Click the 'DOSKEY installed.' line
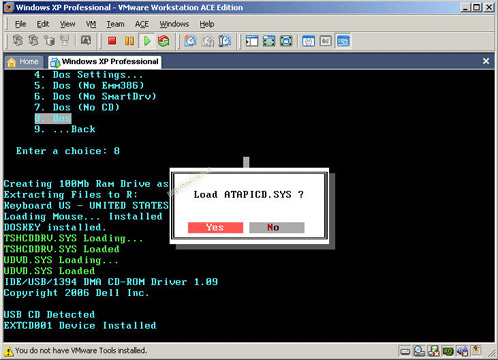Screen dimensions: 498x360 (55, 227)
